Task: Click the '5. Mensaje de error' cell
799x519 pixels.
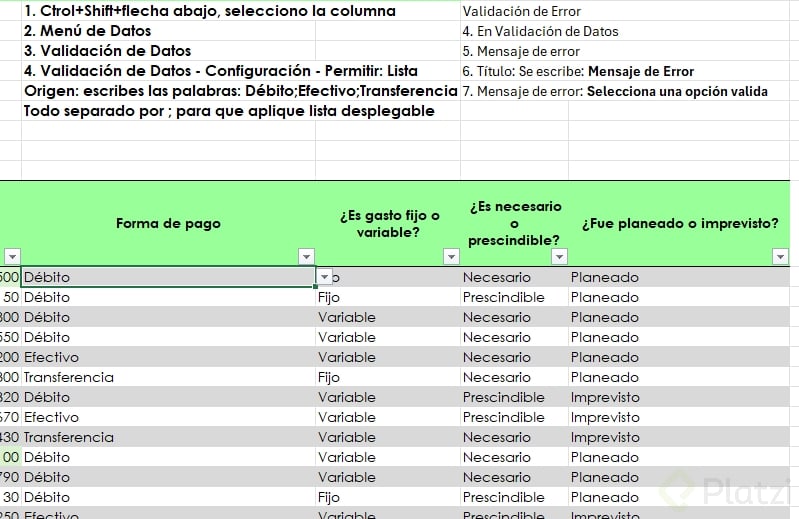Action: 514,51
